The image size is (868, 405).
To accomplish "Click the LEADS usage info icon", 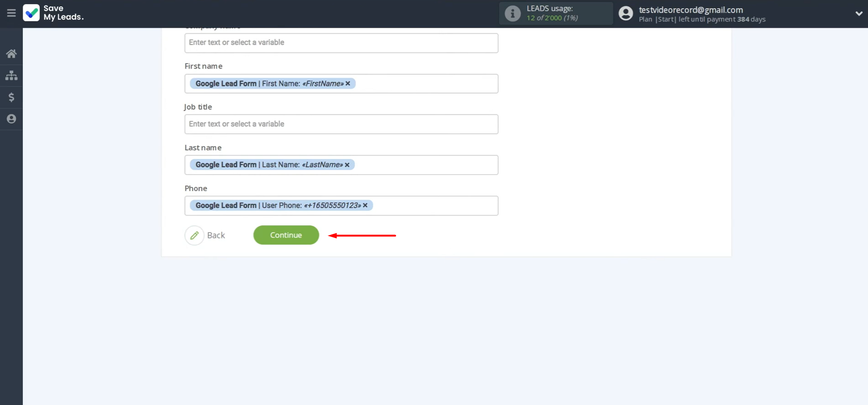I will (x=512, y=14).
